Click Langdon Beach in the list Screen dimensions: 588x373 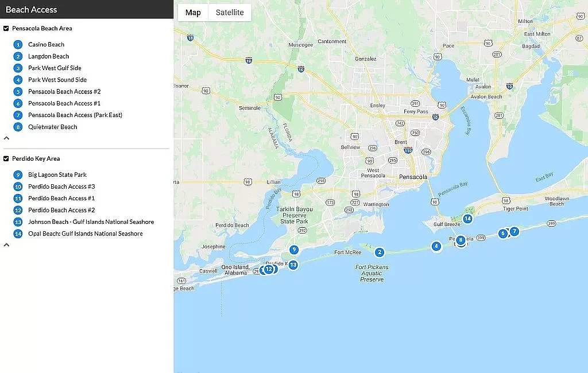coord(48,56)
